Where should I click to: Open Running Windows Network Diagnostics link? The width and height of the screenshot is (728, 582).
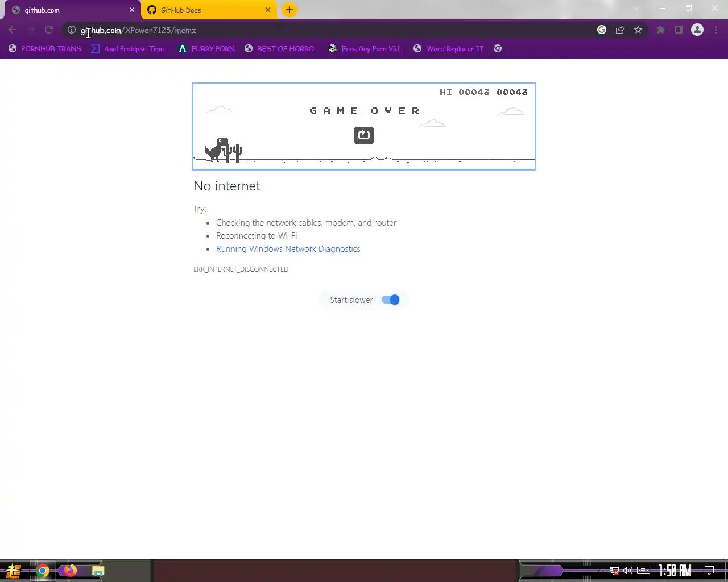pos(288,249)
